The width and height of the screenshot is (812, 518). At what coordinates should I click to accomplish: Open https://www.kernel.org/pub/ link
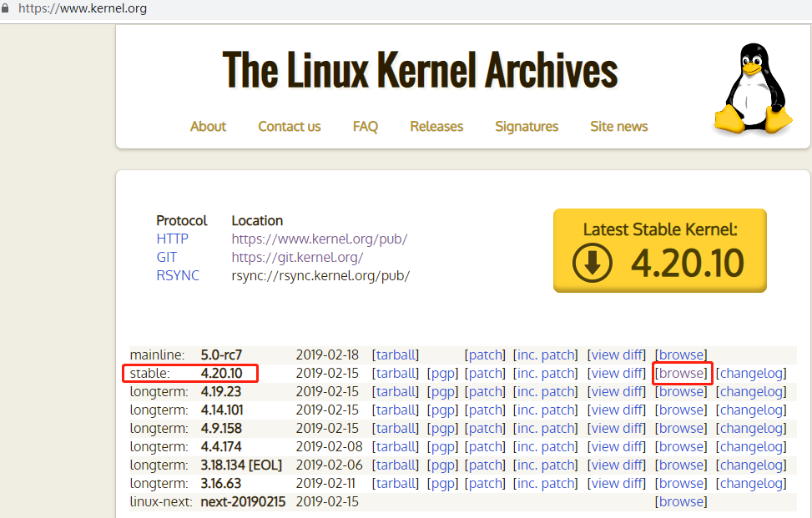tap(320, 239)
